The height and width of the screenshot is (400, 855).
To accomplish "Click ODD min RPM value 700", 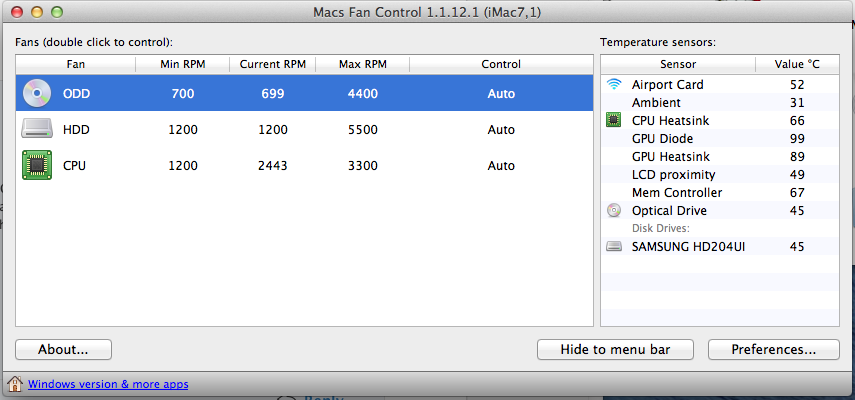I will [x=183, y=94].
